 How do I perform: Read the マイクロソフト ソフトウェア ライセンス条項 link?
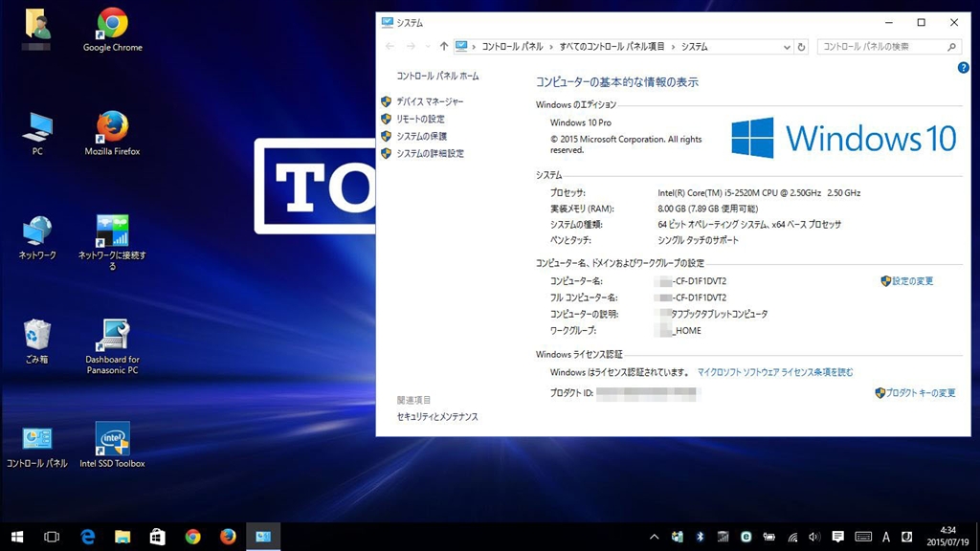pyautogui.click(x=775, y=372)
